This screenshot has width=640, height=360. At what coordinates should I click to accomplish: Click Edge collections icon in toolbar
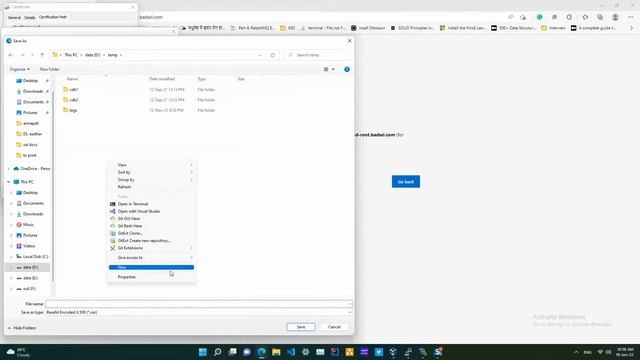coord(600,17)
